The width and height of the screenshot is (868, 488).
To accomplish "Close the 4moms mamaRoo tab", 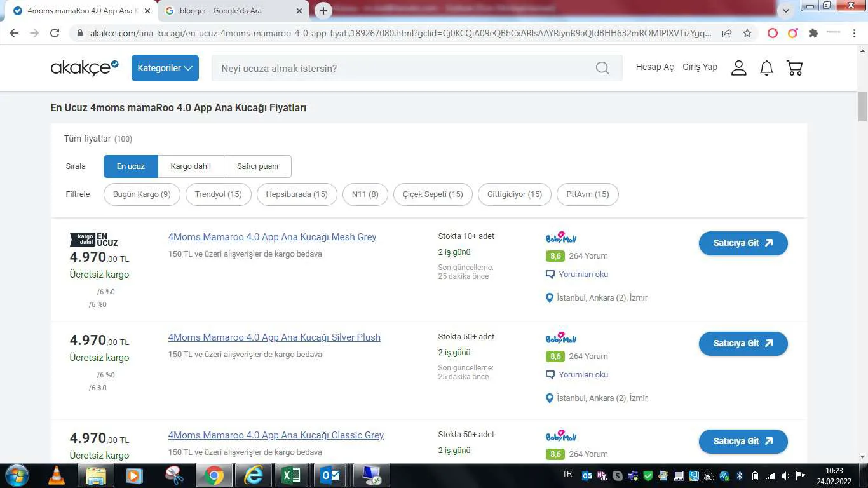I will point(147,11).
